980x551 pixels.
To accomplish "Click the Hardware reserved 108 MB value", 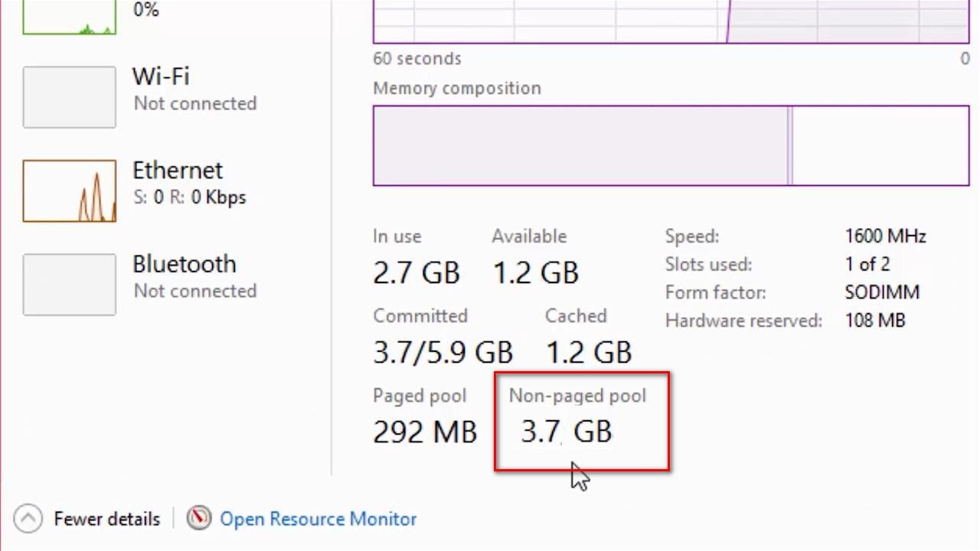I will tap(874, 321).
